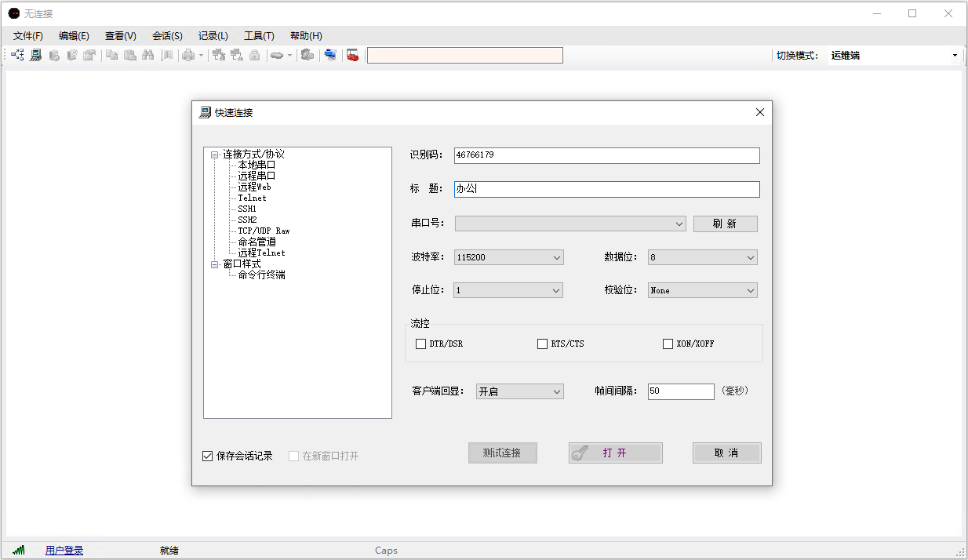Click the binoculars find icon
This screenshot has height=560, width=968.
coord(147,56)
